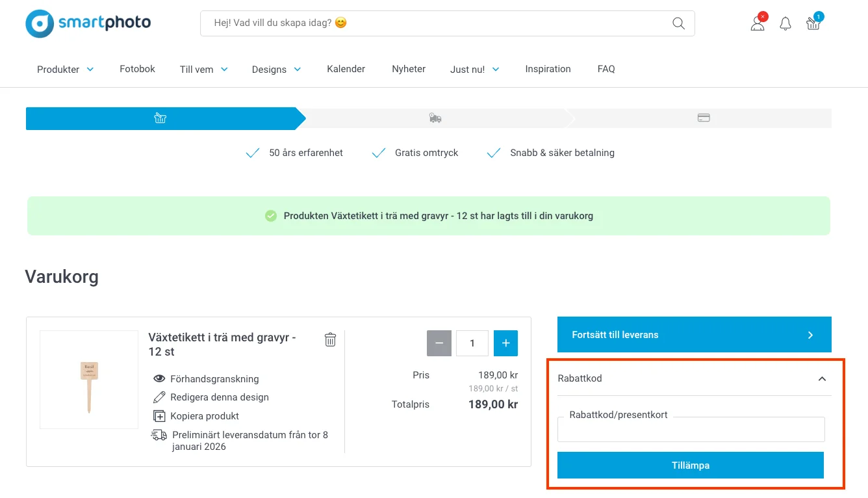
Task: Open the Just nu! dropdown
Action: 474,69
